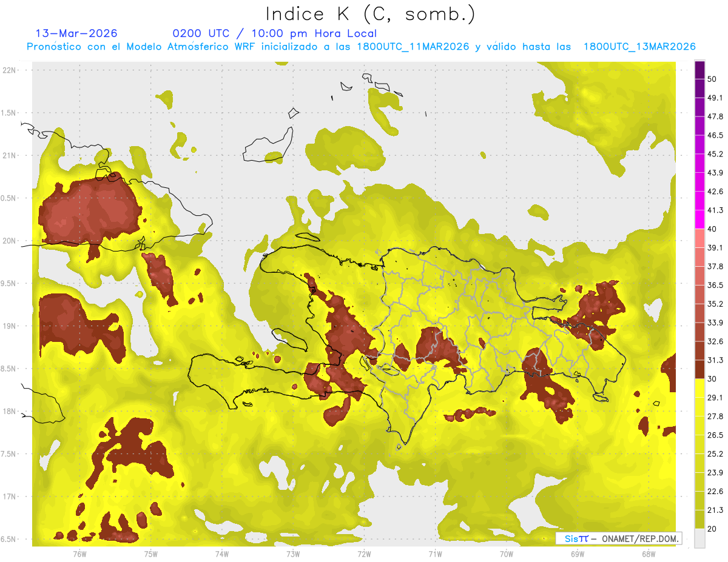Click the colorbar value '32.6'
This screenshot has width=728, height=562.
(715, 341)
